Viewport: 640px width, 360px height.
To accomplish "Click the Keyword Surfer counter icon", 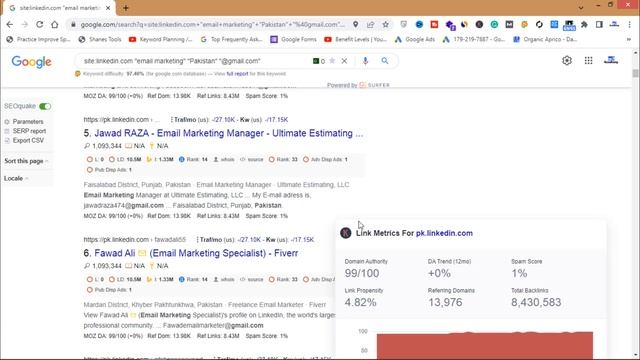I will click(319, 61).
